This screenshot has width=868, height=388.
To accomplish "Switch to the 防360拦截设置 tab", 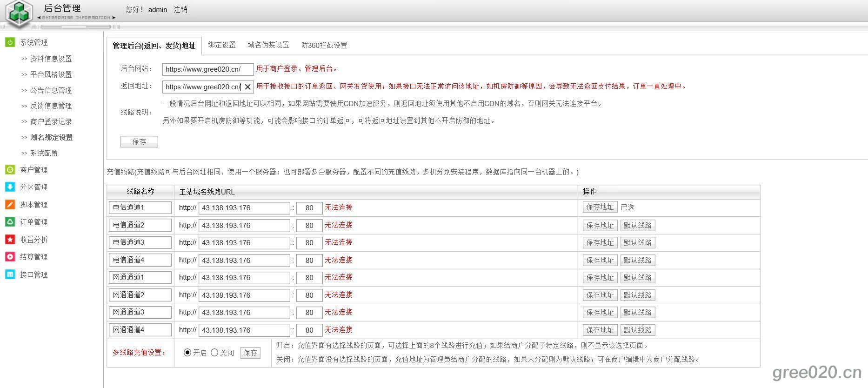I will [x=324, y=45].
